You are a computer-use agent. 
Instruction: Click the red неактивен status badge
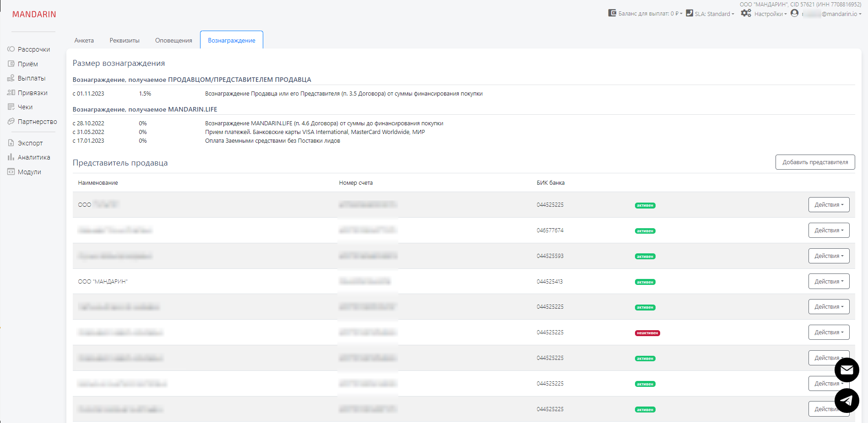point(647,333)
